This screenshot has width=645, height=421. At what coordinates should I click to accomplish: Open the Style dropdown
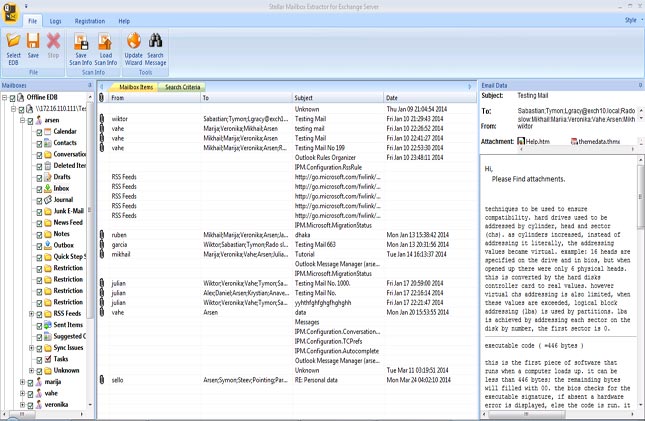click(633, 20)
